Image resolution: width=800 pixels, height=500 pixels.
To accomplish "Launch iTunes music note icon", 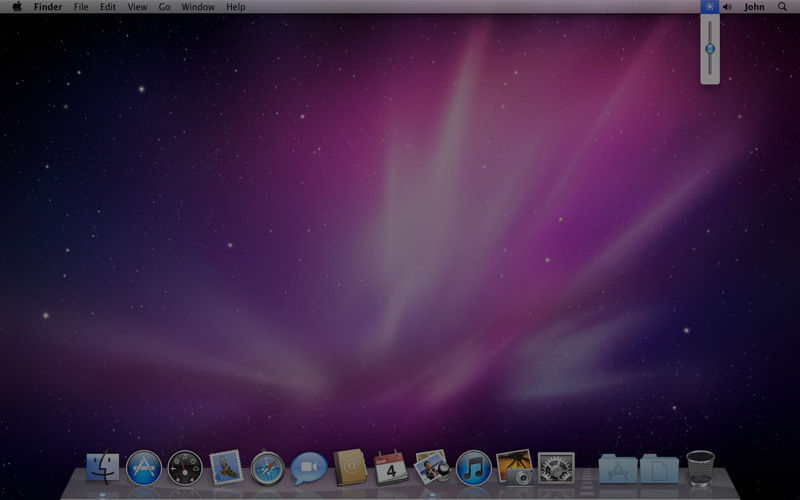I will pyautogui.click(x=473, y=467).
